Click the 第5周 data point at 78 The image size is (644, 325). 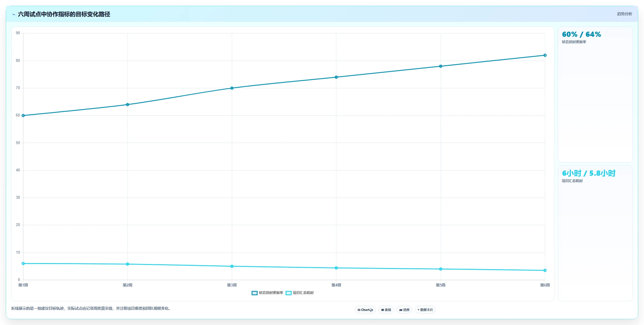441,66
